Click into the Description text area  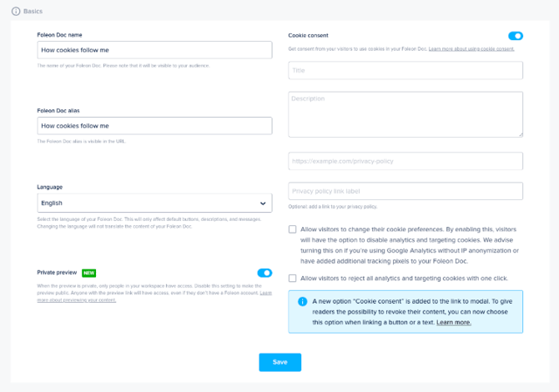[405, 113]
